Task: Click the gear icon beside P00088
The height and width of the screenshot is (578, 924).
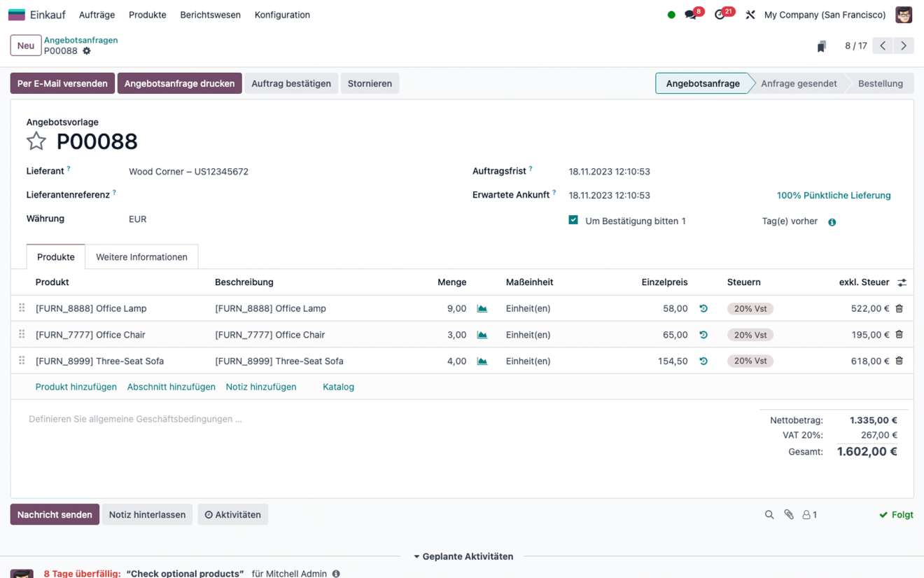Action: pyautogui.click(x=87, y=51)
